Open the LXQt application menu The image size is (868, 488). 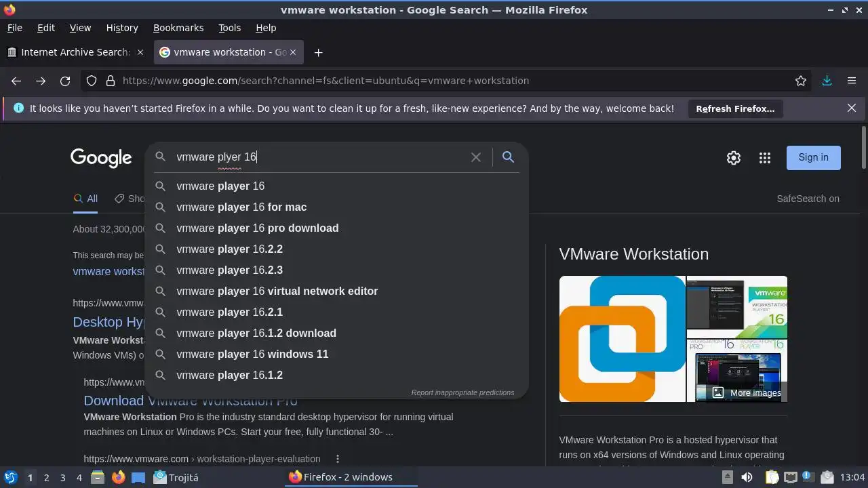click(x=10, y=477)
